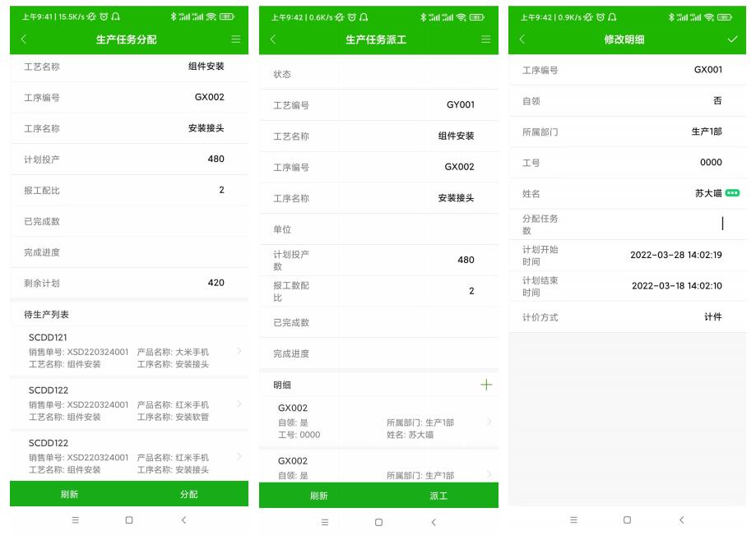
Task: Tap recent apps nav icon on 生产任务分配 screen
Action: (75, 519)
